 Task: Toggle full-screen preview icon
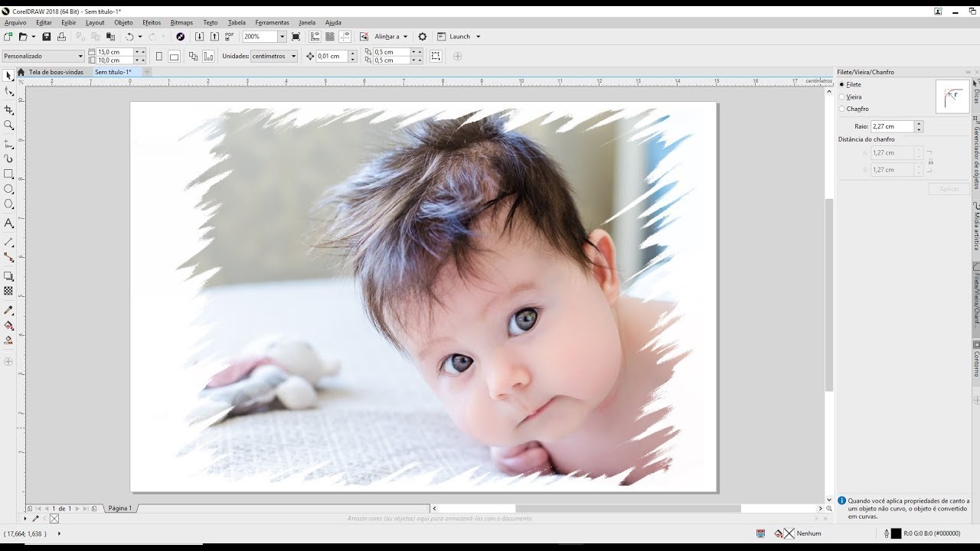[x=296, y=37]
